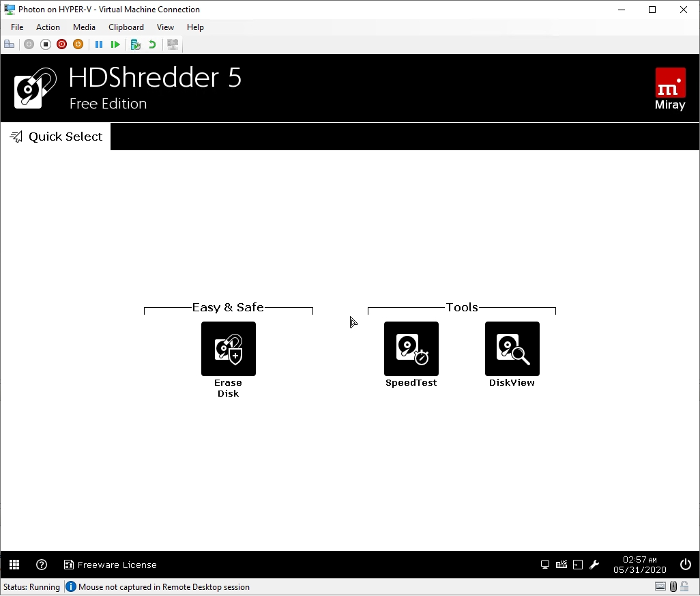Revert the VM with green arrow icon

click(152, 44)
